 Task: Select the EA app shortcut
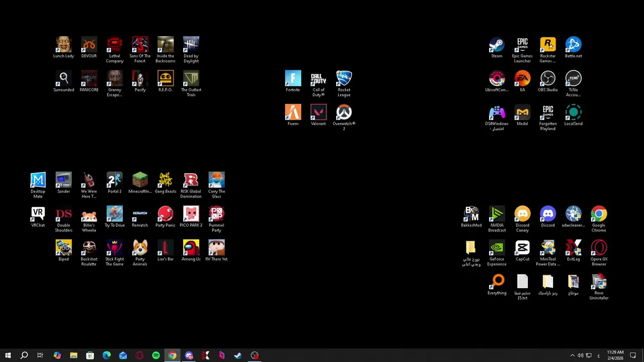[522, 81]
